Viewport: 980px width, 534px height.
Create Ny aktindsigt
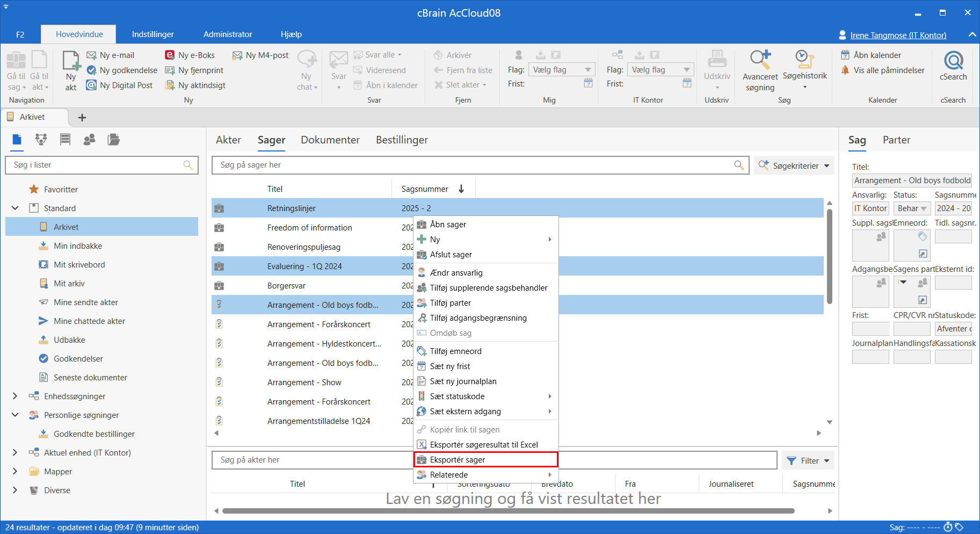(195, 85)
